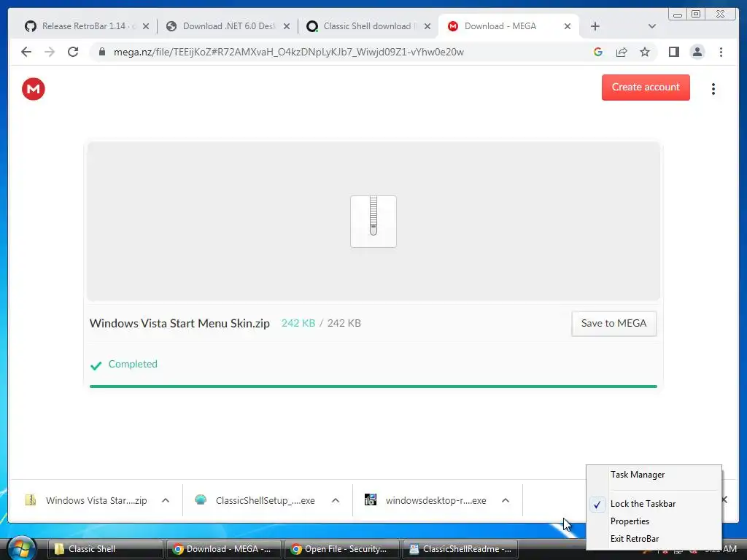Open new browser tab
The width and height of the screenshot is (747, 560).
point(595,26)
